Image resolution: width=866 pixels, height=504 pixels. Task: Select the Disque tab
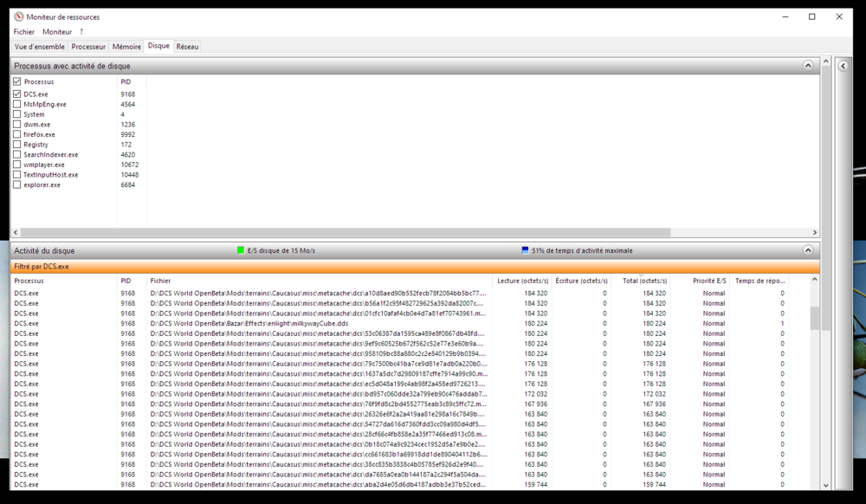pos(158,46)
